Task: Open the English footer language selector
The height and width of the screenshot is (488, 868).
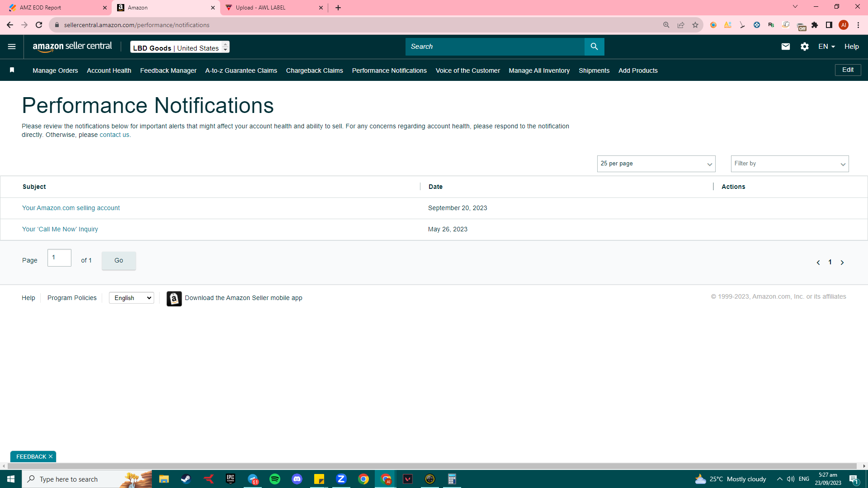Action: coord(132,298)
